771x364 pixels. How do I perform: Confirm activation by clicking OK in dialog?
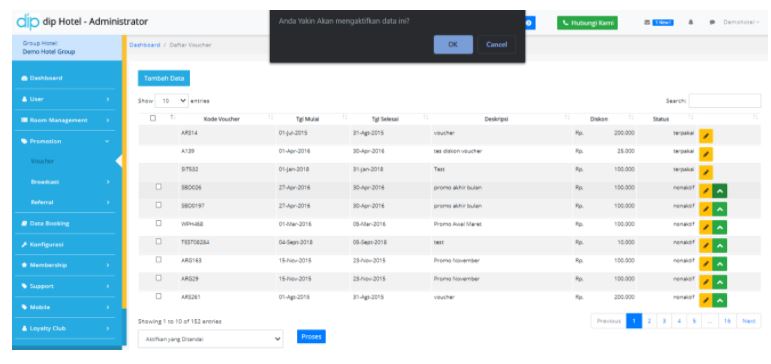[453, 45]
